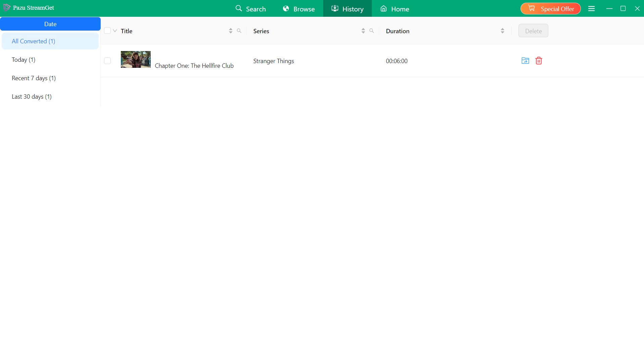Click the Stranger Things episode thumbnail

[135, 60]
